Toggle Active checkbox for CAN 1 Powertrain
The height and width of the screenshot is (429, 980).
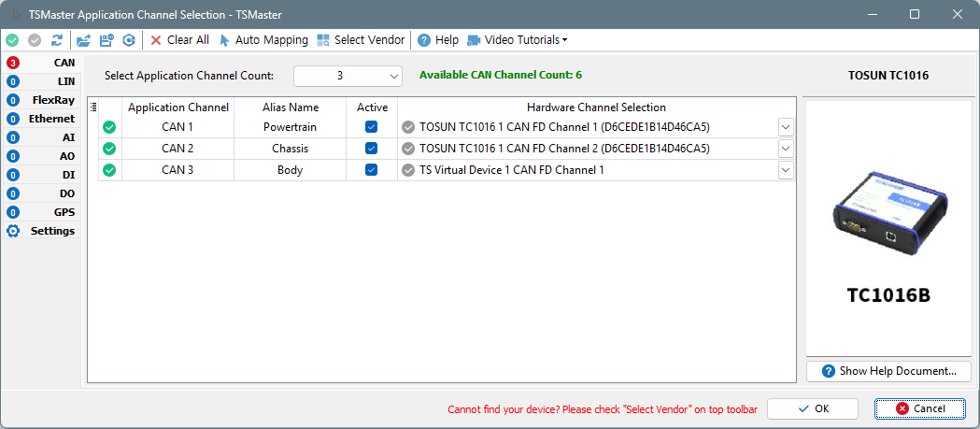tap(371, 127)
